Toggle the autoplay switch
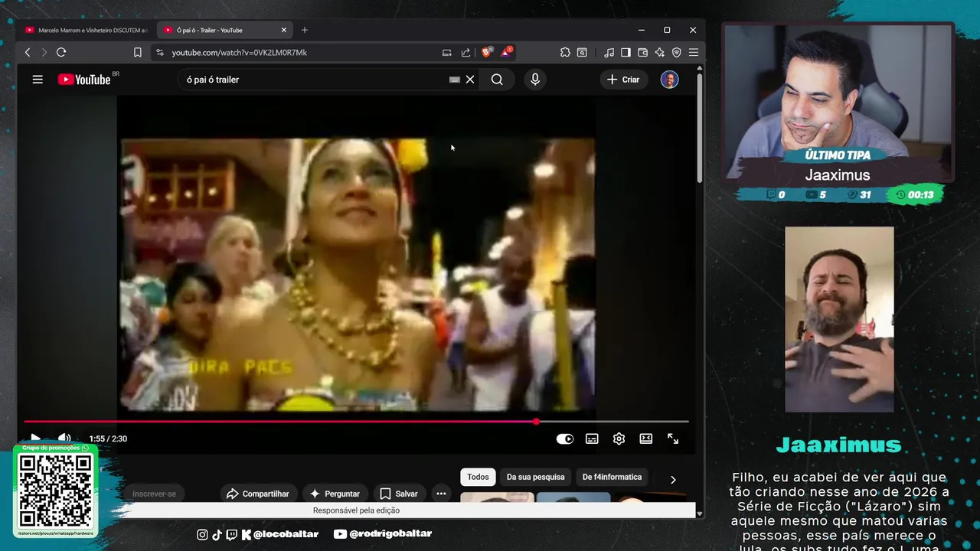 (565, 439)
